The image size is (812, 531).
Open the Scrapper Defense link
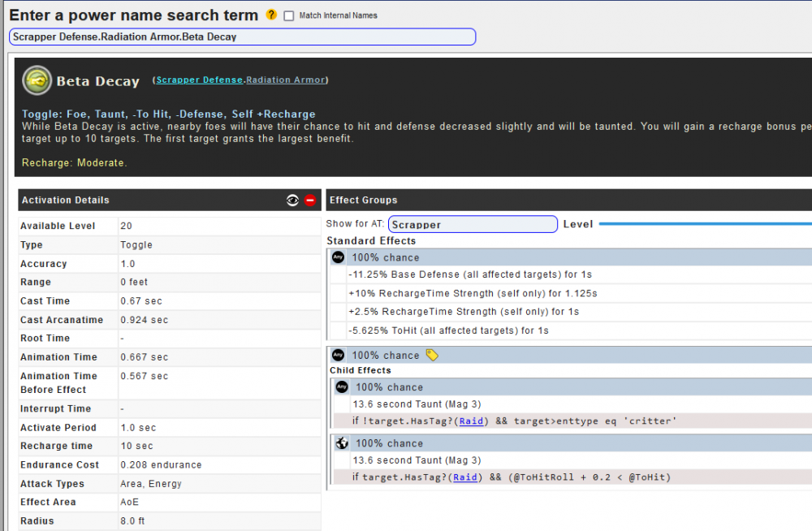pos(199,80)
